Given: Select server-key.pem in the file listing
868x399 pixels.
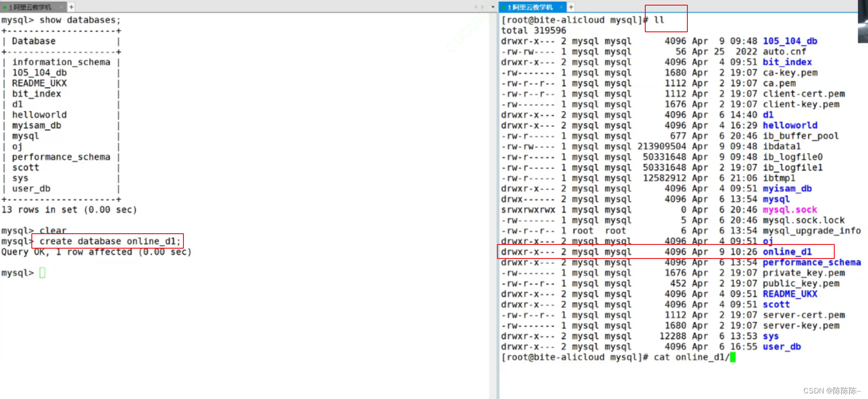Looking at the screenshot, I should tap(801, 325).
